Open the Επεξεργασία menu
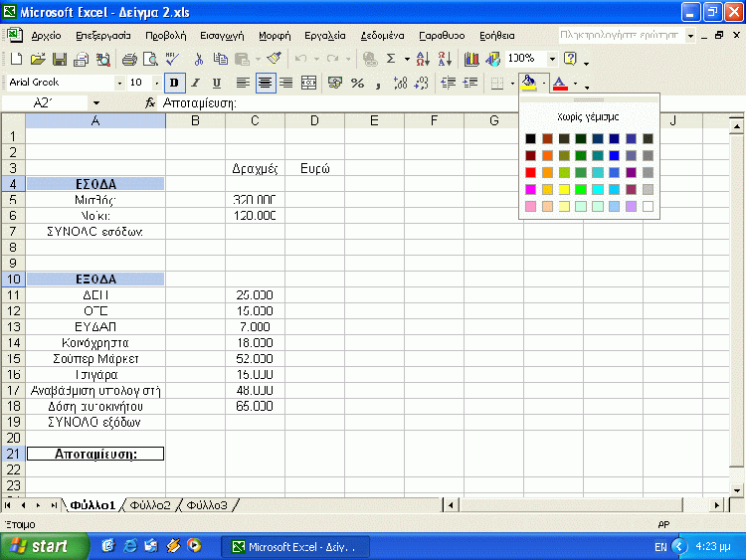746x560 pixels. click(x=103, y=36)
